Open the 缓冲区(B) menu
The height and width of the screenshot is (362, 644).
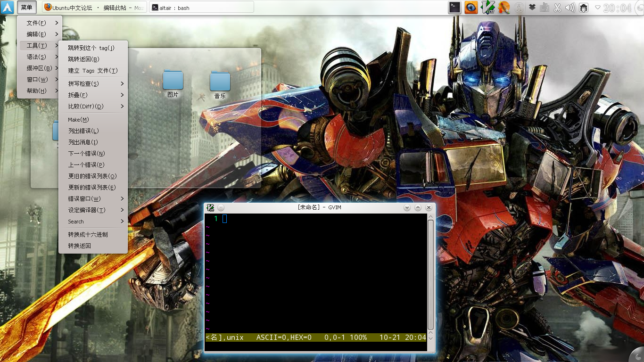(40, 68)
